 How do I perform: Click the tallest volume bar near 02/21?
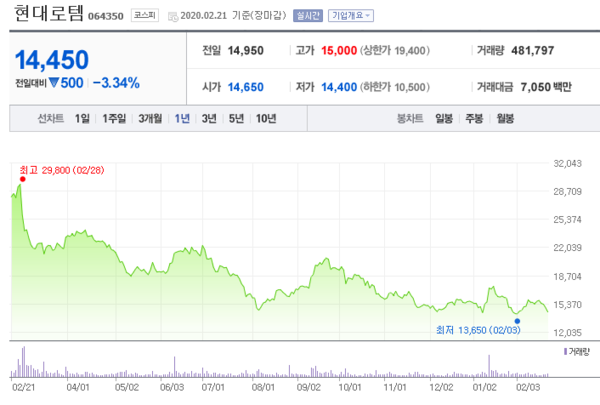coord(23,360)
